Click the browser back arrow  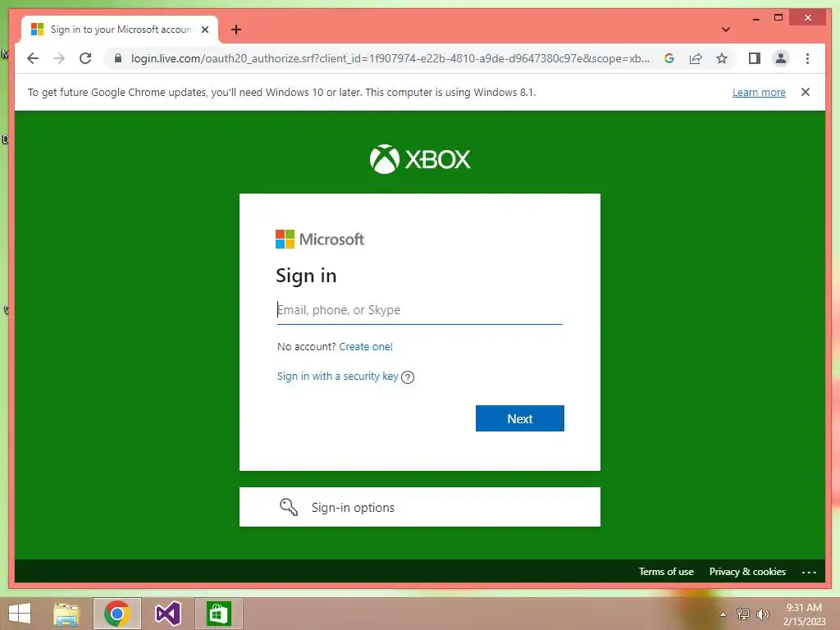click(33, 58)
